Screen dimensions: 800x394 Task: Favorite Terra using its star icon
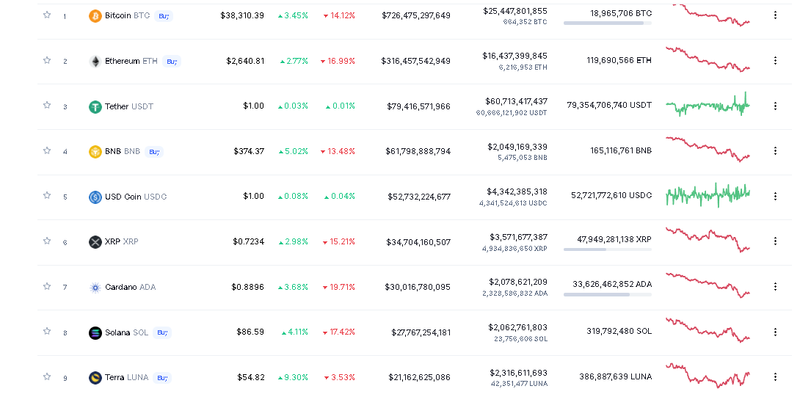47,377
